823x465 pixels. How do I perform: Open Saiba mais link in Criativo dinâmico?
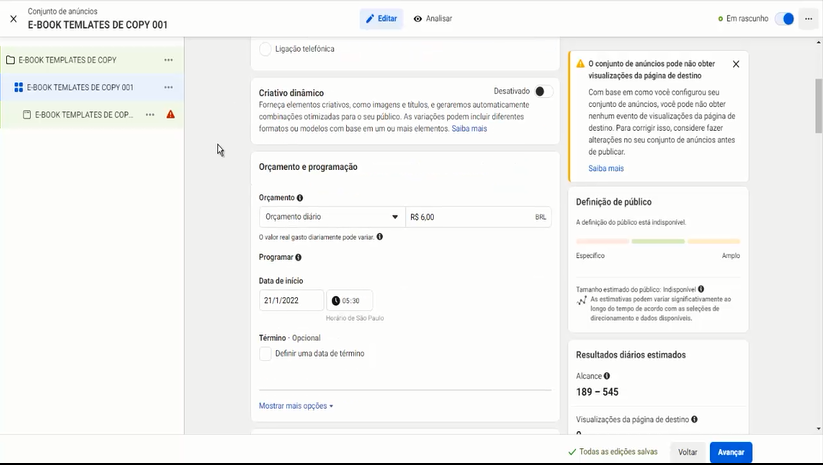click(x=469, y=129)
